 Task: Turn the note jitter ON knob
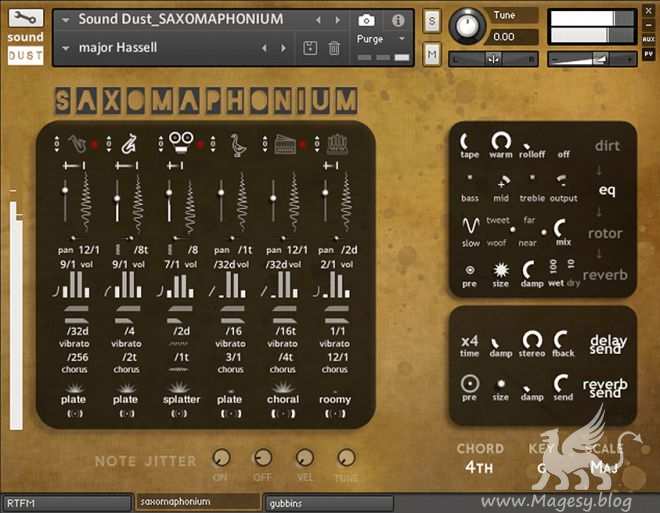[x=221, y=457]
